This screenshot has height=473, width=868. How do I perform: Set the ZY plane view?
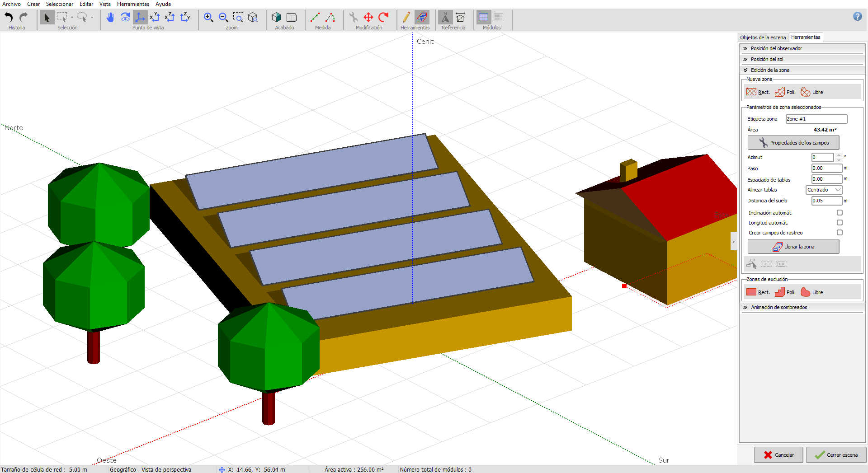[185, 17]
